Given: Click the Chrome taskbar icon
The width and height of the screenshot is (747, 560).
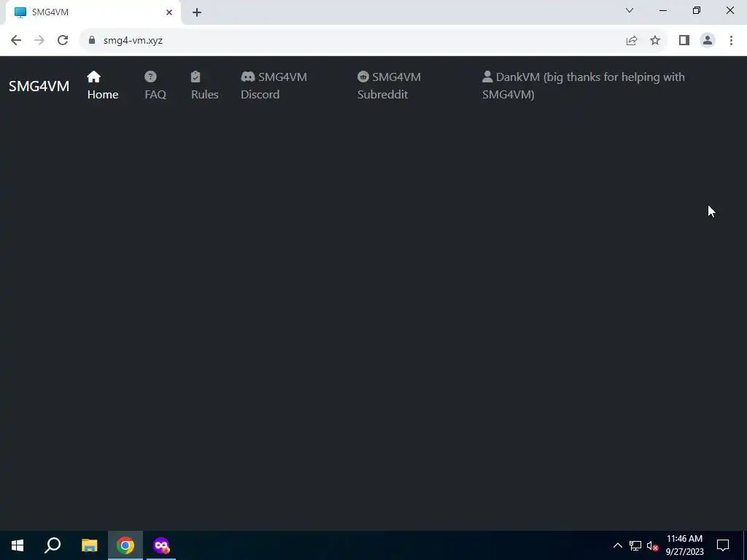Looking at the screenshot, I should point(125,545).
